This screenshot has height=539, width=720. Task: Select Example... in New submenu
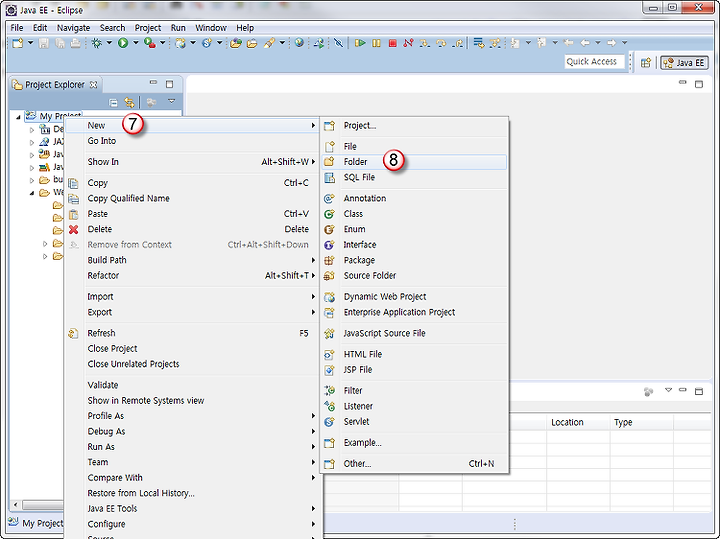414,443
